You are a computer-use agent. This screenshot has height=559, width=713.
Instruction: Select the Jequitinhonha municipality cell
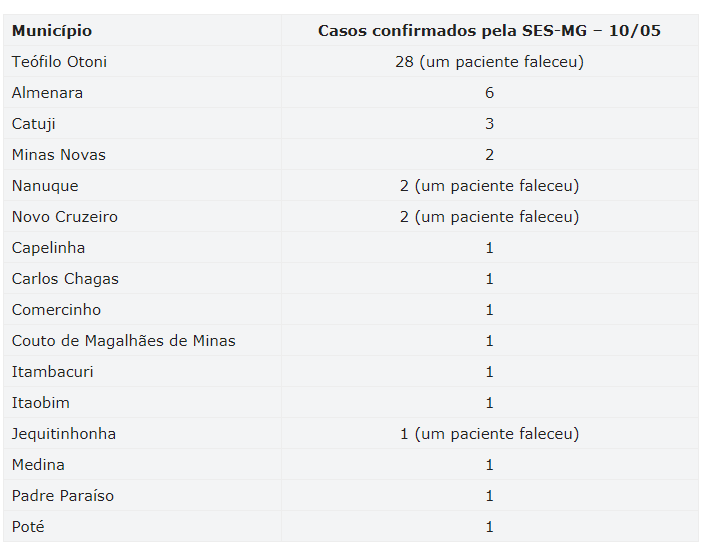coord(64,434)
